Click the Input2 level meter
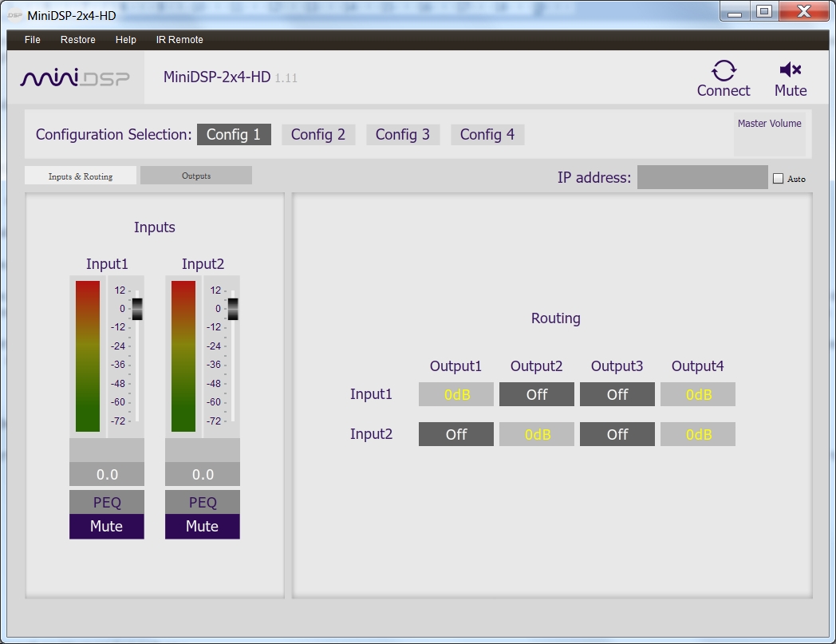Screen dimensions: 836x644 (x=183, y=357)
